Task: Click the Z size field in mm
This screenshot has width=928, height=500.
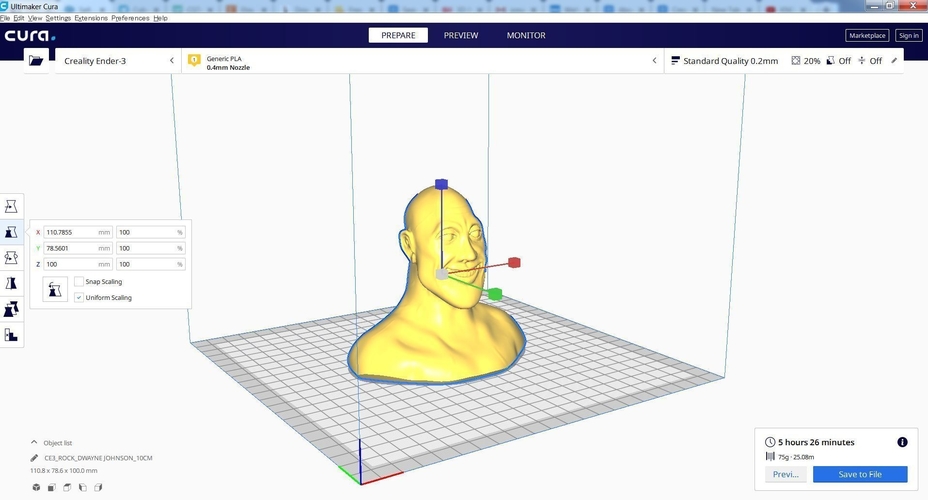Action: pyautogui.click(x=78, y=264)
